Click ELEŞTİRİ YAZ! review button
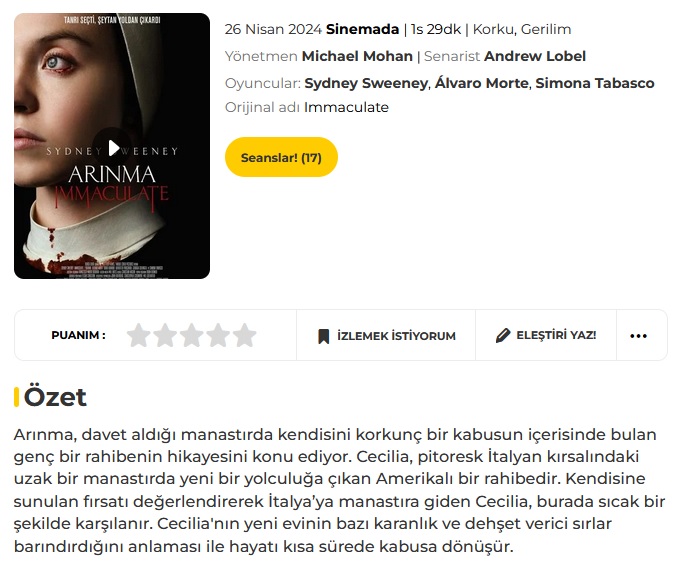The image size is (678, 573). coord(546,336)
